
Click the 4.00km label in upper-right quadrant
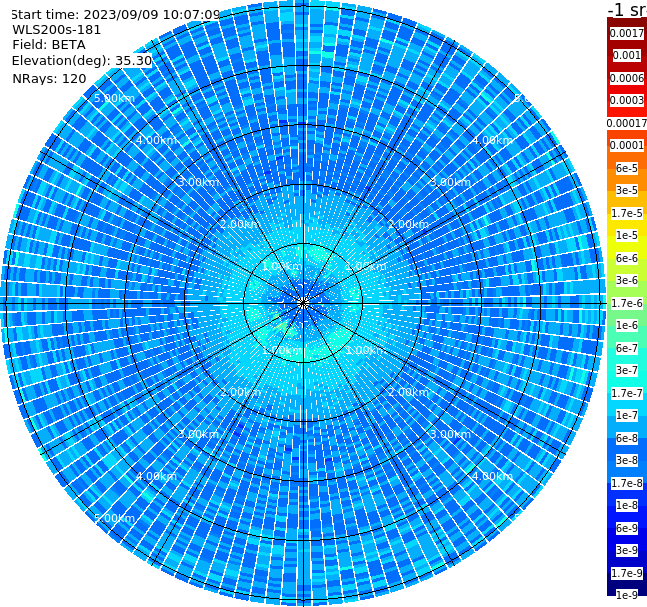[x=492, y=140]
